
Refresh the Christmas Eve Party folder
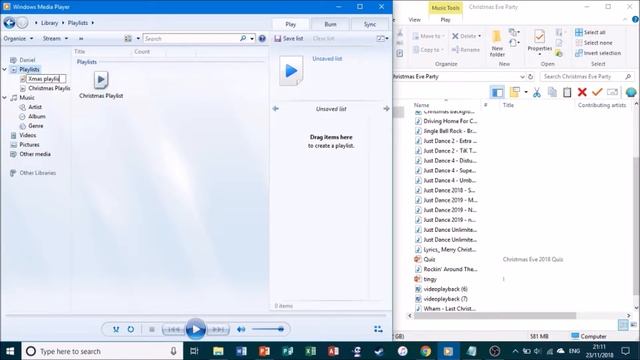click(531, 77)
